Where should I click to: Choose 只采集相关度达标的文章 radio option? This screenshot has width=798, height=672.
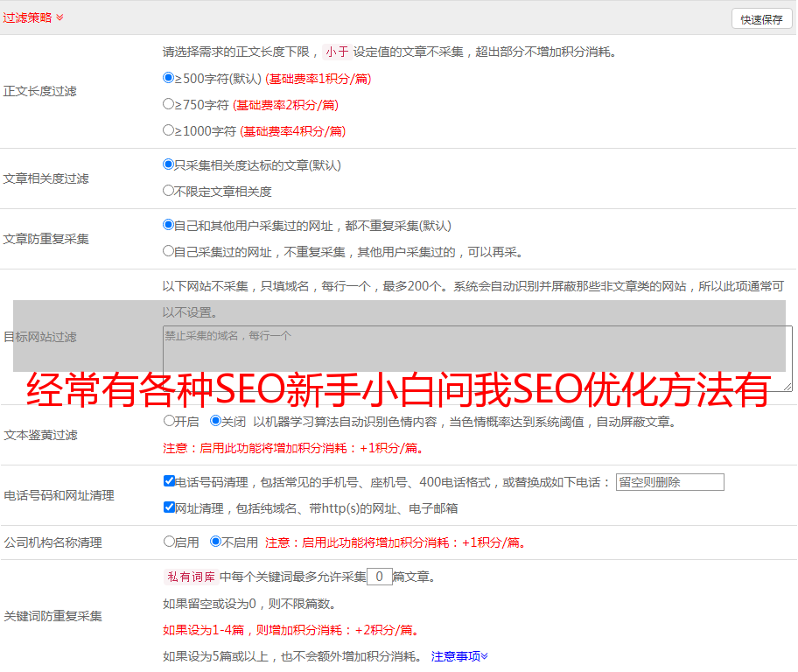click(169, 164)
